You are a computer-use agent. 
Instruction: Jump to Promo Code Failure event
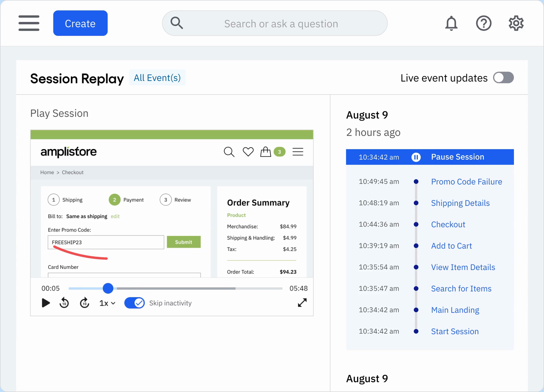click(x=466, y=182)
